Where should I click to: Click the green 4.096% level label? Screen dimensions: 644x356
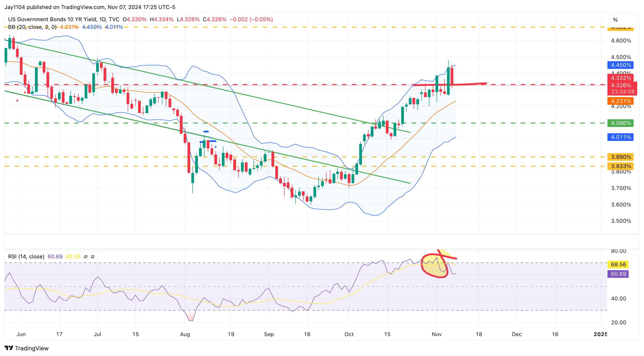click(621, 123)
